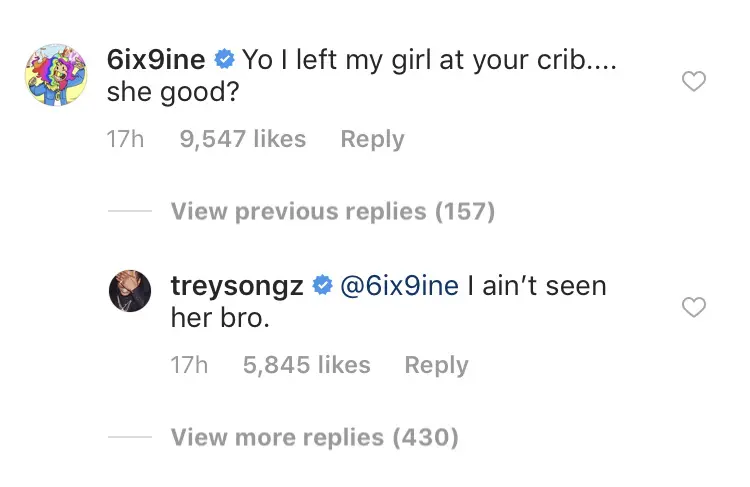Visit the 6ix9ine username profile link
The width and height of the screenshot is (750, 487).
156,60
